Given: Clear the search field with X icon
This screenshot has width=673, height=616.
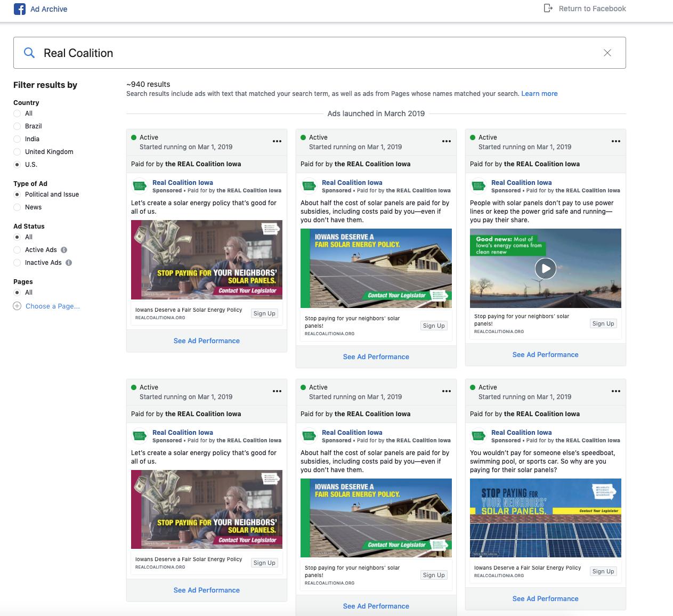Looking at the screenshot, I should (607, 53).
